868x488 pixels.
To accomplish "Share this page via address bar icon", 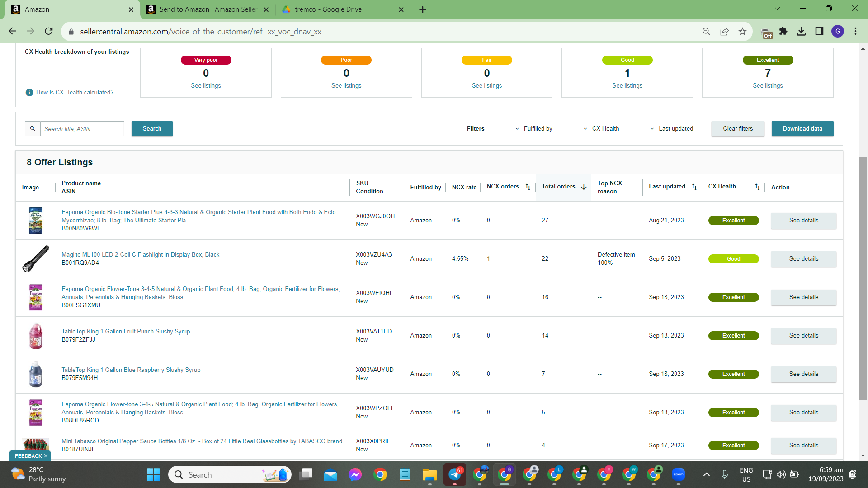I will [x=725, y=32].
